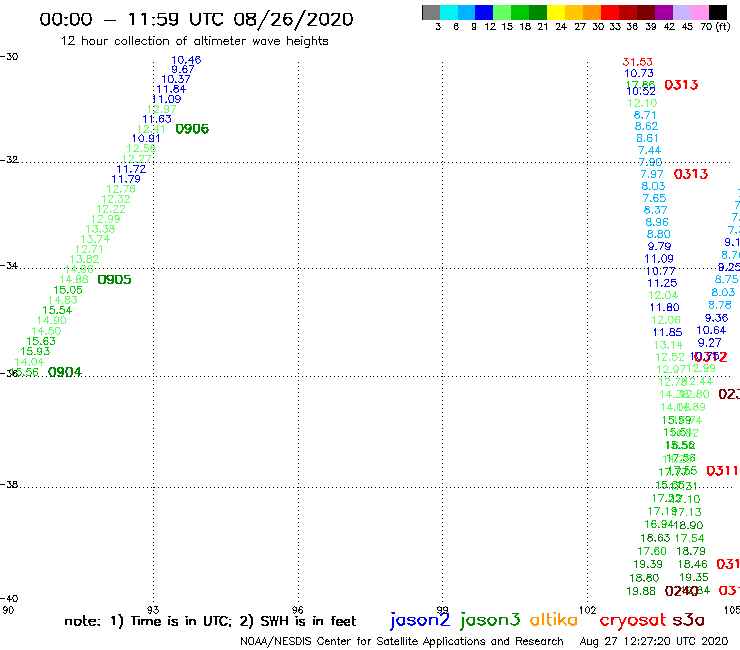This screenshot has width=740, height=650.
Task: Select the wave height value 9.67
Action: tap(183, 69)
